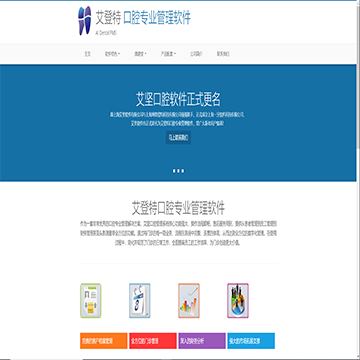Click the orange feature button

(x=104, y=341)
